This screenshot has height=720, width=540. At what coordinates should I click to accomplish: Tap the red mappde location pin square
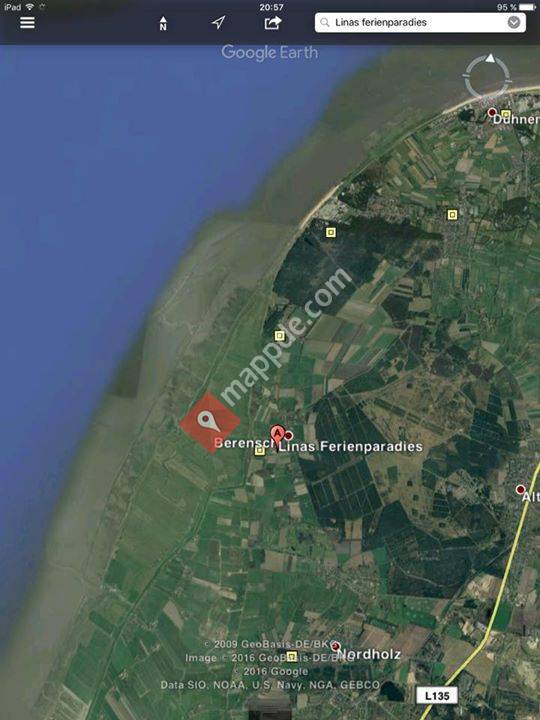(x=210, y=422)
